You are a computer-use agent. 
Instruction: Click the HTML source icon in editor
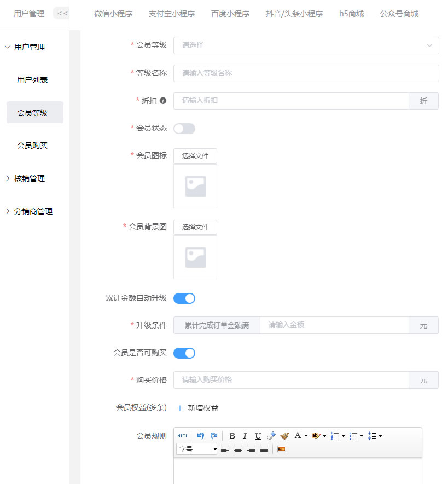(182, 436)
